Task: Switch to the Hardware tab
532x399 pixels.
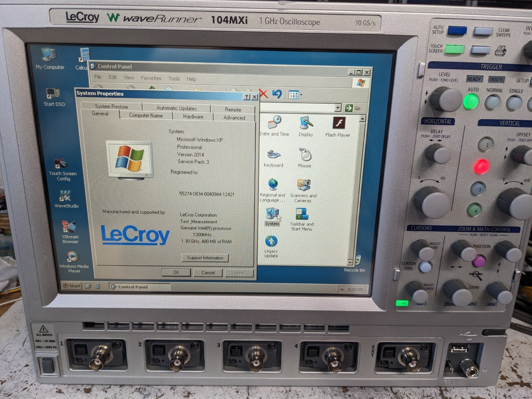Action: point(193,117)
